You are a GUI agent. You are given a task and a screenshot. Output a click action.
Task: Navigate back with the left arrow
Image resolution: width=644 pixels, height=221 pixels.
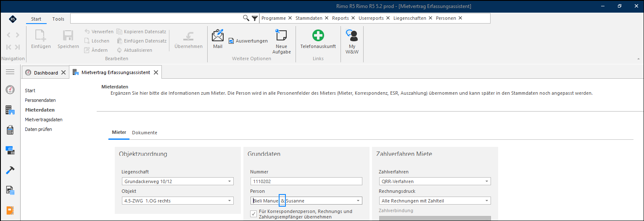(x=9, y=35)
